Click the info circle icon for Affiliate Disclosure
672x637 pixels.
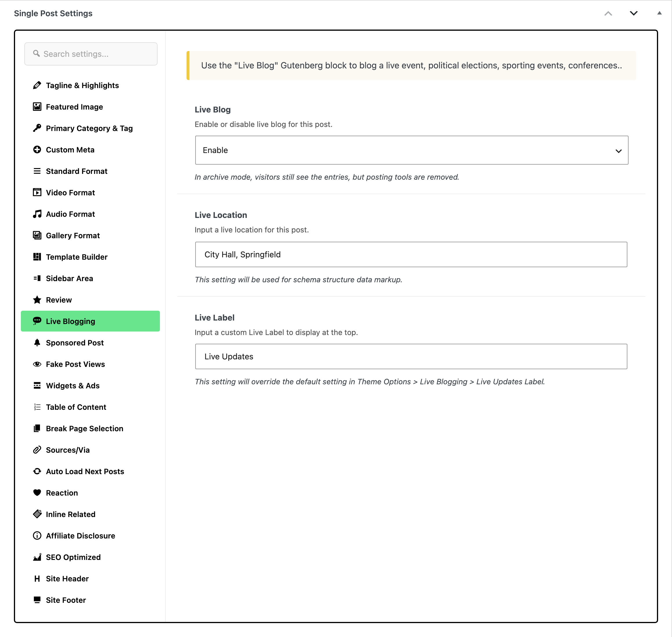point(37,536)
